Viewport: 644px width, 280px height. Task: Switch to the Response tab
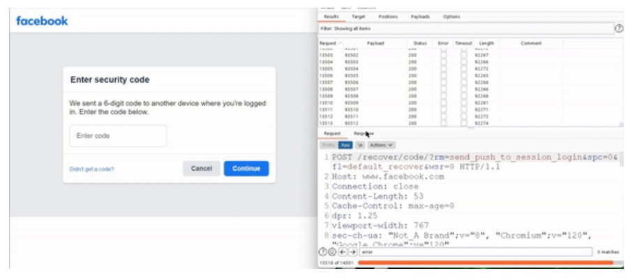(x=364, y=133)
